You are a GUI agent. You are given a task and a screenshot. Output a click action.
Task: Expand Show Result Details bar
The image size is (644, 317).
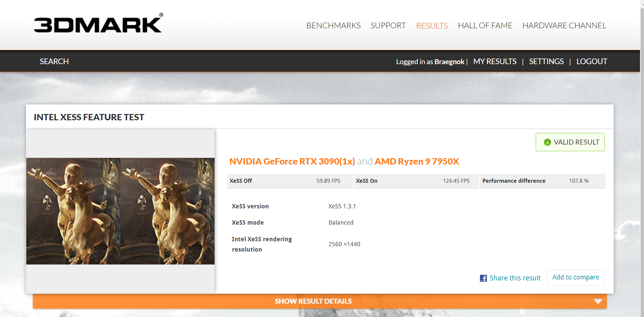tap(320, 301)
